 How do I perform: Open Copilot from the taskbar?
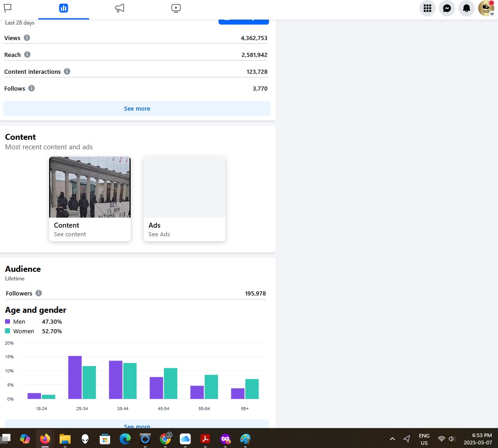(25, 439)
